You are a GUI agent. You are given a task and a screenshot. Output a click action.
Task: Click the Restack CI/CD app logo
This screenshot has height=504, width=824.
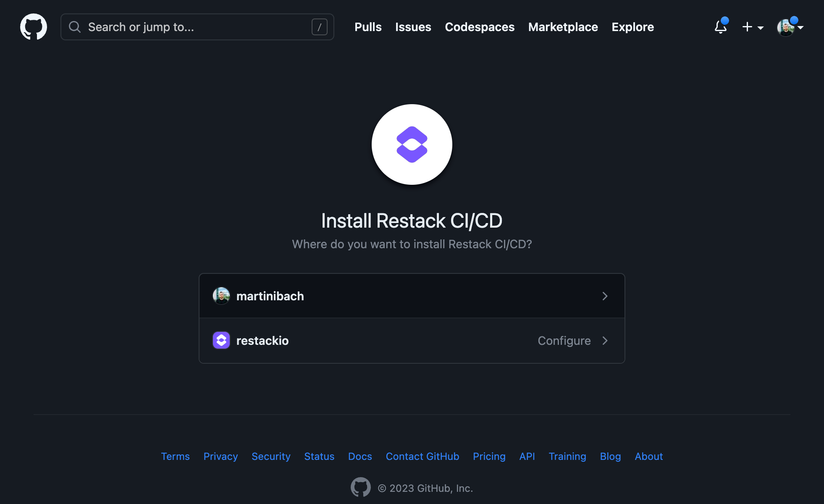pyautogui.click(x=412, y=144)
